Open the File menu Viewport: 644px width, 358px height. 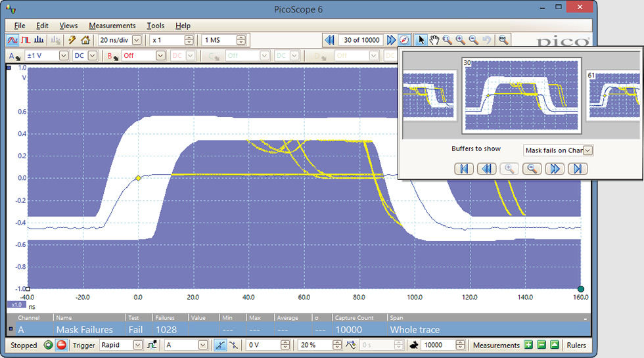click(x=19, y=26)
